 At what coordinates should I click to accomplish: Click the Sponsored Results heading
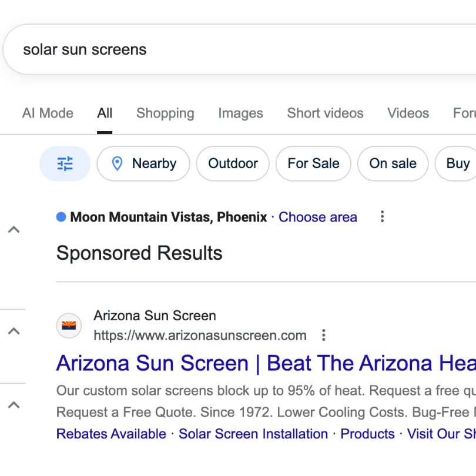(x=139, y=253)
